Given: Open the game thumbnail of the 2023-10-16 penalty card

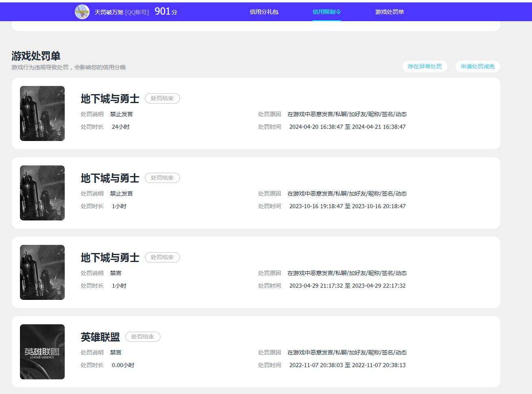Looking at the screenshot, I should coord(42,193).
